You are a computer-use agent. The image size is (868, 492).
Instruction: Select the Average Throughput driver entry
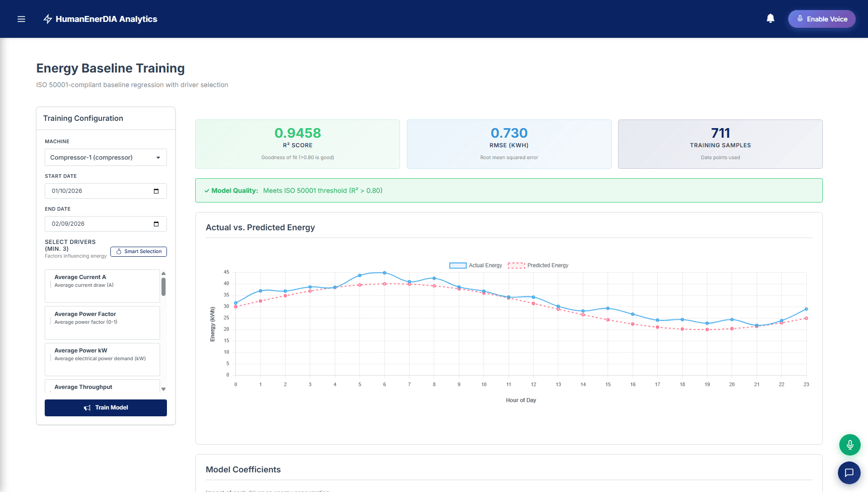pyautogui.click(x=102, y=387)
